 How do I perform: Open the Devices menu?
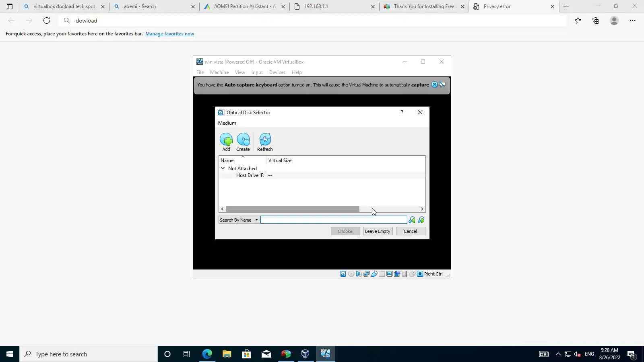tap(277, 72)
